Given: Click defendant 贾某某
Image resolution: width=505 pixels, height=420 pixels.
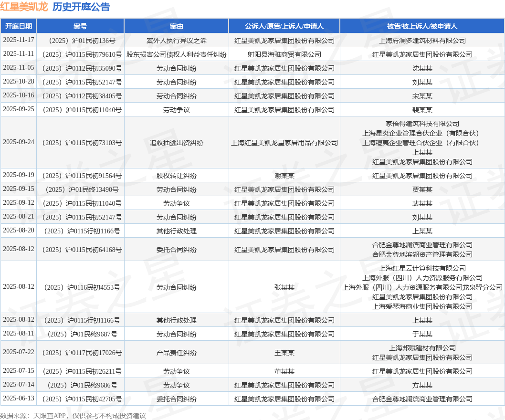Looking at the screenshot, I should (x=422, y=189).
